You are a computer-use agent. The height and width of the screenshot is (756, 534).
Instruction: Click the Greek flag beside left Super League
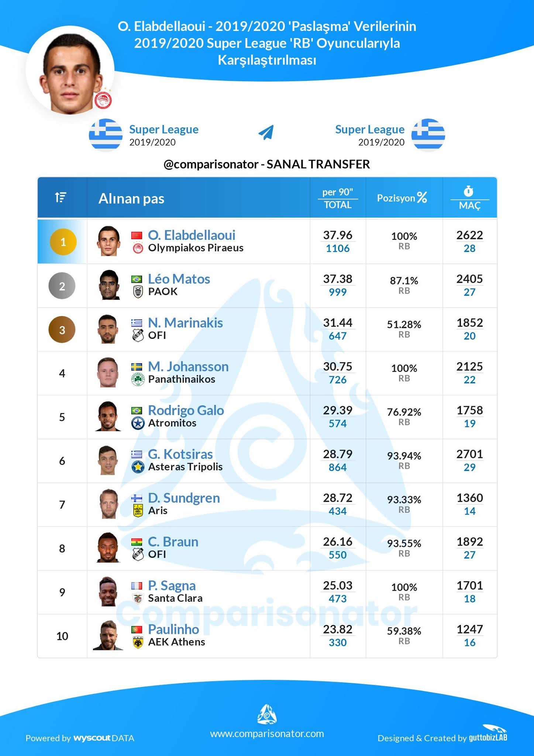[x=106, y=135]
